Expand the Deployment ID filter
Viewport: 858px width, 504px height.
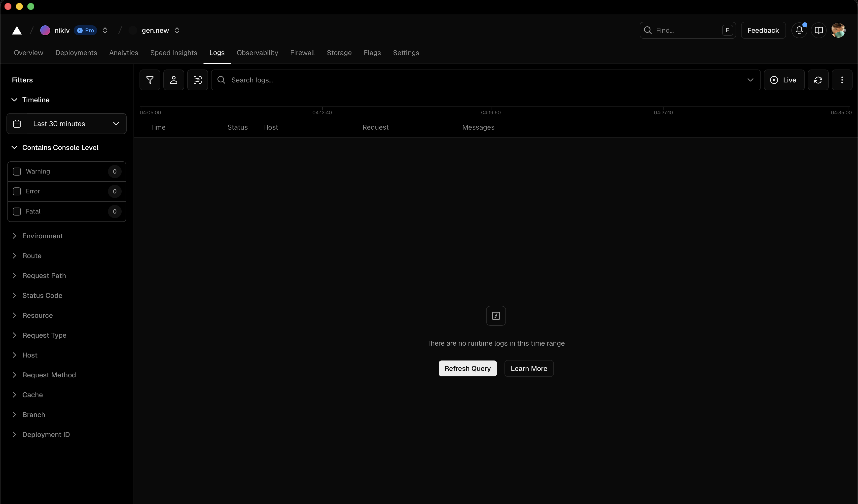pyautogui.click(x=40, y=434)
